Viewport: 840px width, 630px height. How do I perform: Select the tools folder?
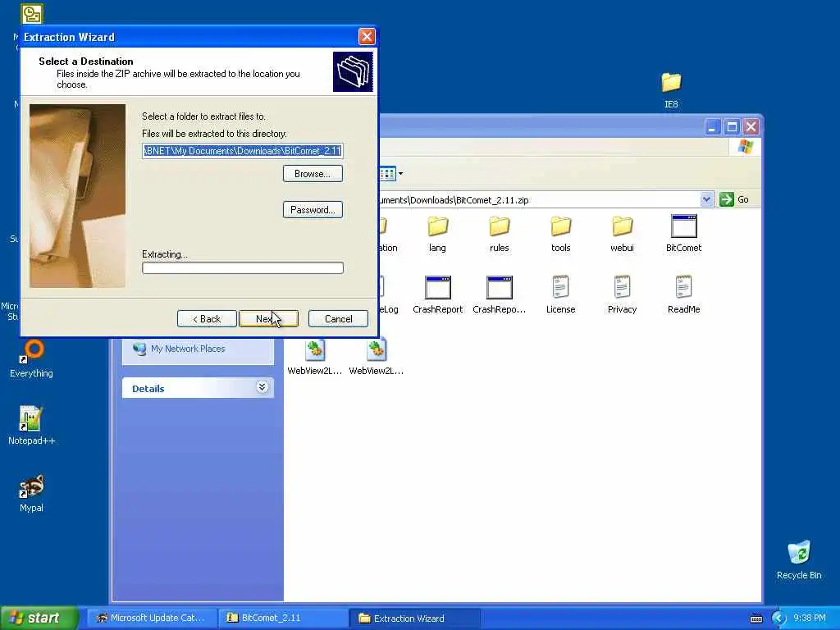(x=560, y=234)
